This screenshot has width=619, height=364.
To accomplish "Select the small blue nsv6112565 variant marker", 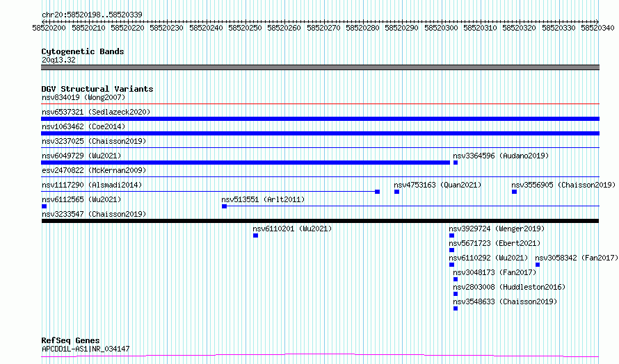I will (45, 206).
